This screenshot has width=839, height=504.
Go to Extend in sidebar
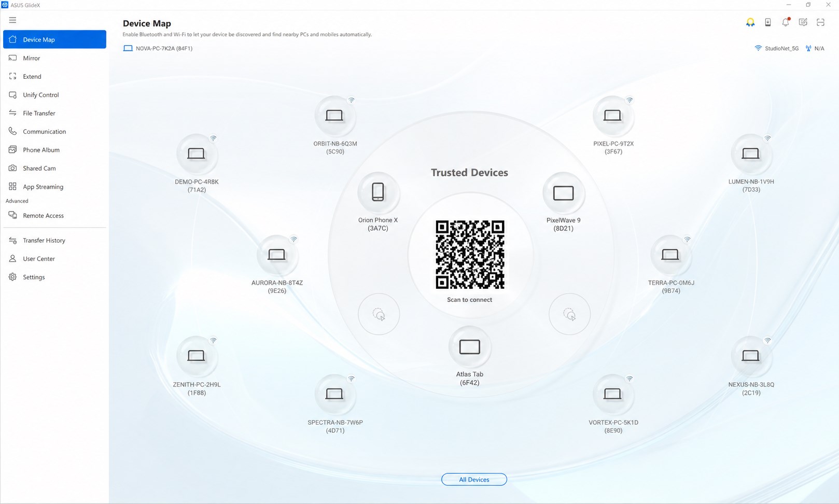click(x=54, y=76)
